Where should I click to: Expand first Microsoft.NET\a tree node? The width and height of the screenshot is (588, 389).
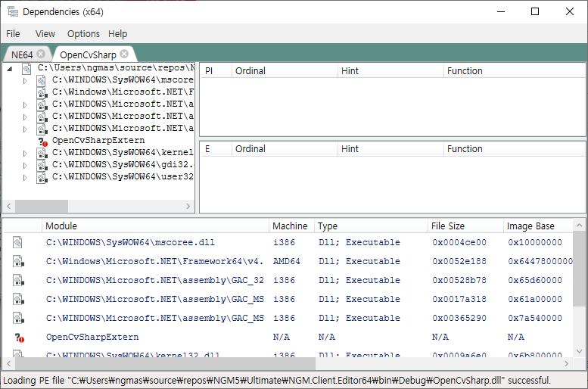pyautogui.click(x=25, y=105)
